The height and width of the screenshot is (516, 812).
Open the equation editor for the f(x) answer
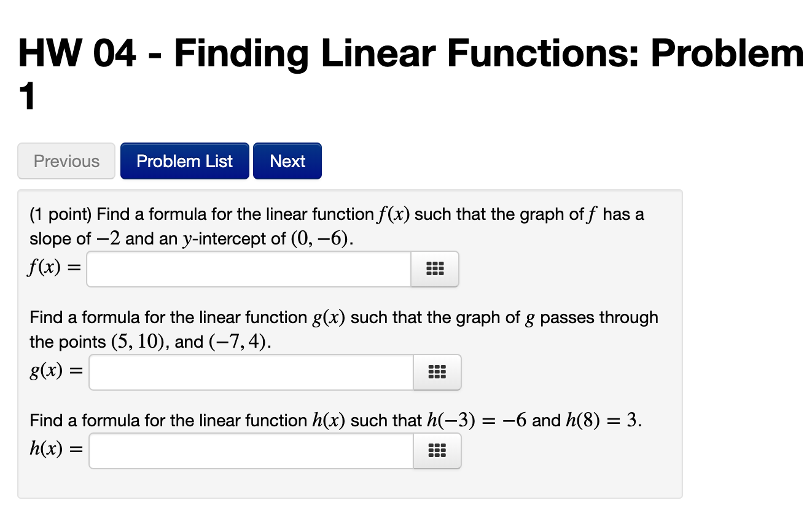(435, 269)
